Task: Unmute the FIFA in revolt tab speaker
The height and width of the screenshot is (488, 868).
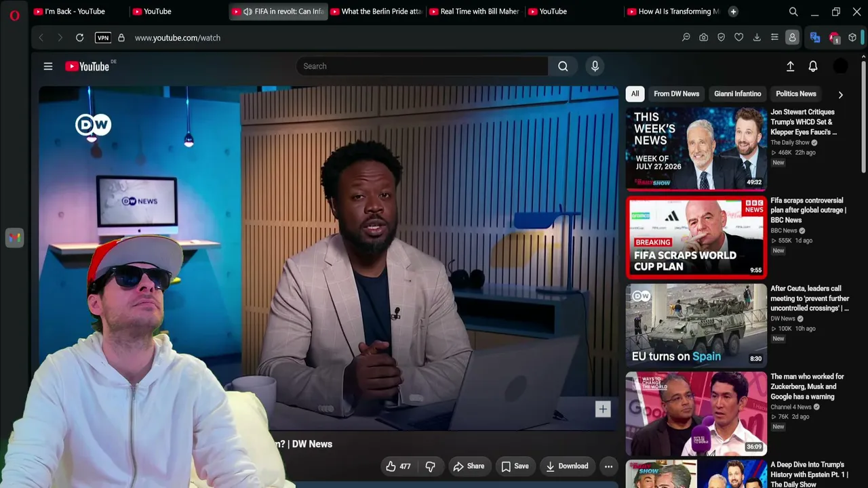Action: (x=248, y=12)
